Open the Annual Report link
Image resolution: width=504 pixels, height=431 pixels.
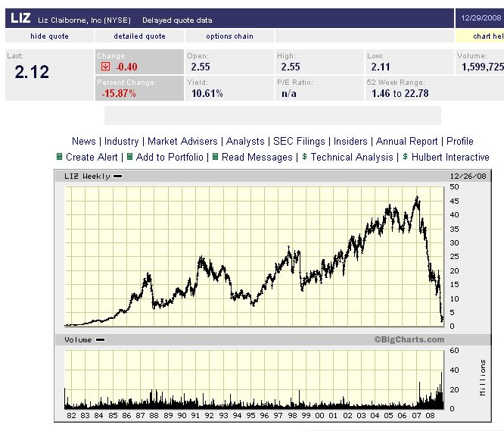[x=407, y=141]
